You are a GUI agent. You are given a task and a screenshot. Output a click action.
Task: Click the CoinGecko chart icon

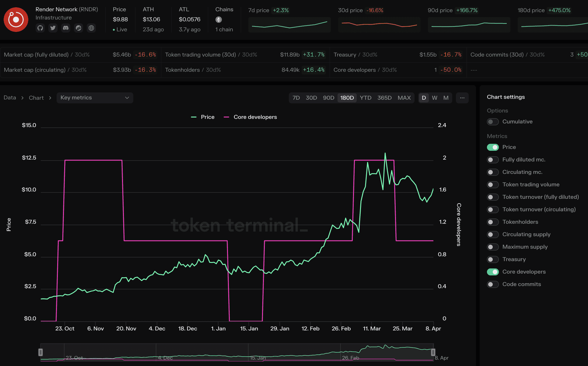(79, 28)
